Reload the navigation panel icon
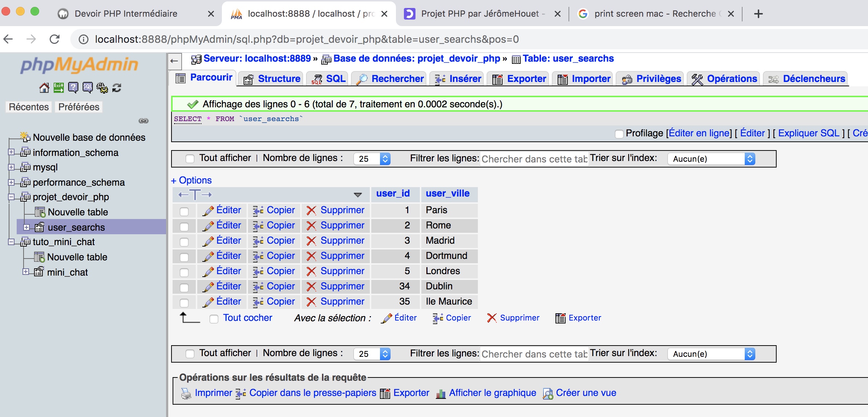The width and height of the screenshot is (868, 417). click(x=116, y=87)
